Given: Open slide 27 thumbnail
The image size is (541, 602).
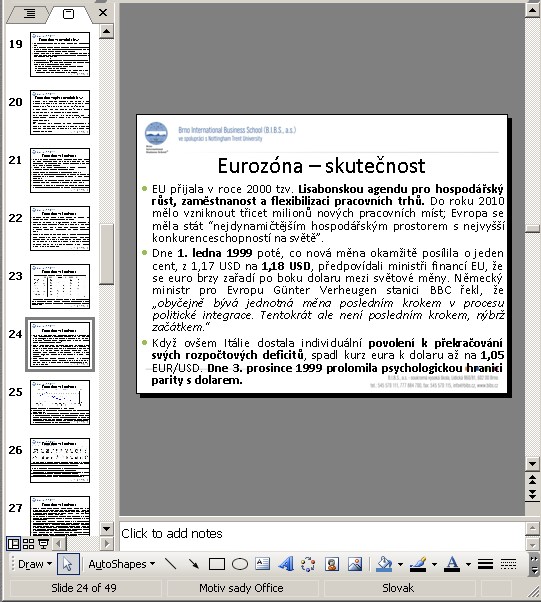Looking at the screenshot, I should (x=60, y=516).
